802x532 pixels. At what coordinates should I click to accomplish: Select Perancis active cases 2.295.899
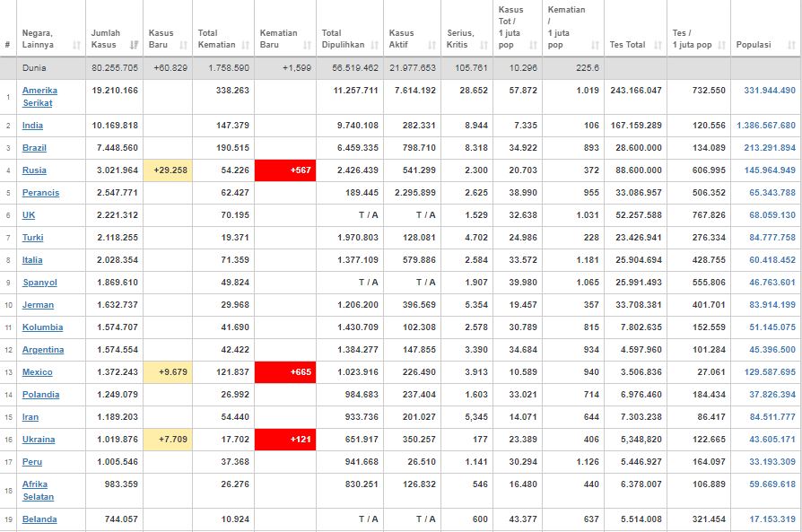[x=414, y=193]
